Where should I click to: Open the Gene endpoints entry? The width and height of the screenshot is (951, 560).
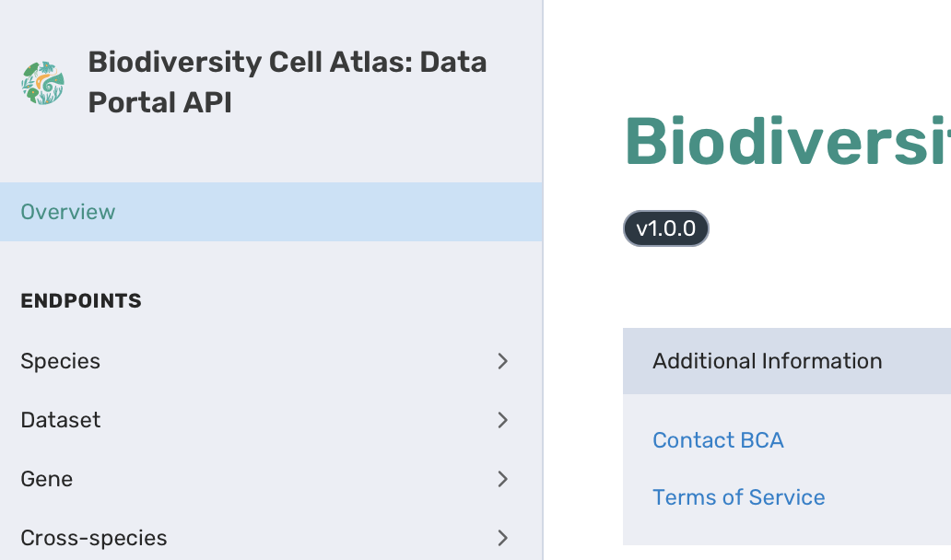[47, 479]
